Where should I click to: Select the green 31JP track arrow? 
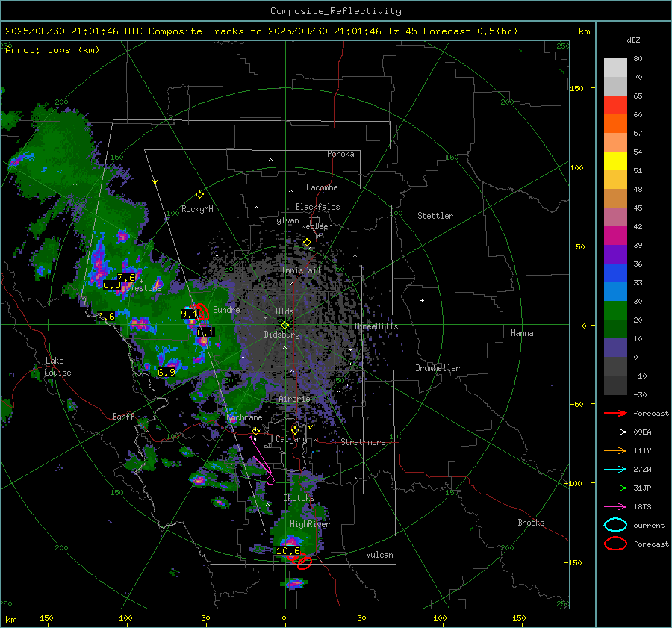point(615,488)
